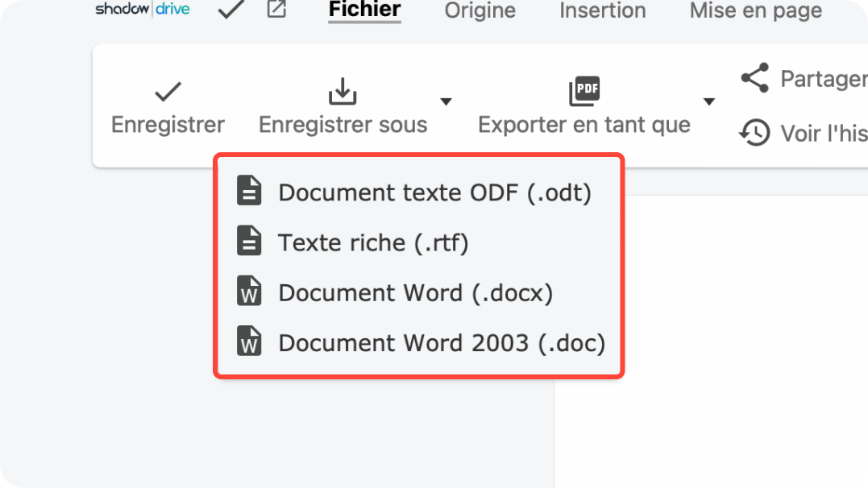868x488 pixels.
Task: Click the PDF icon above Exporter en tant que
Action: point(584,92)
